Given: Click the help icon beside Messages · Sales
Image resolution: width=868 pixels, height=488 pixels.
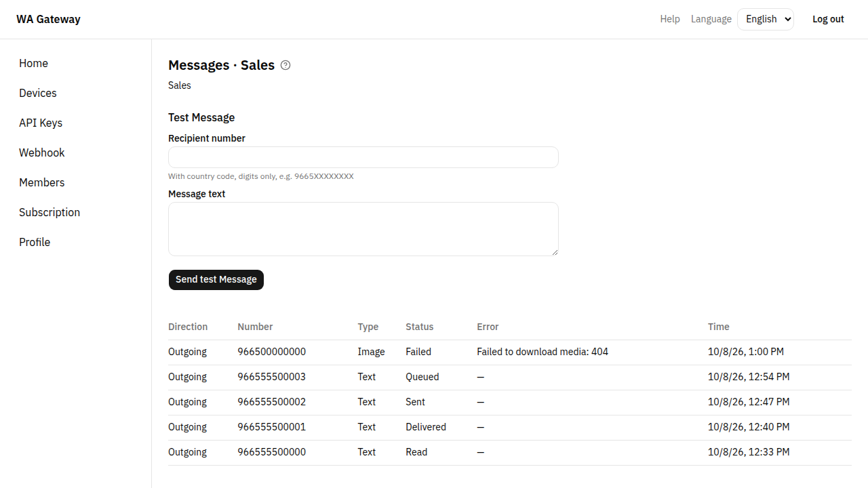Looking at the screenshot, I should [x=285, y=65].
